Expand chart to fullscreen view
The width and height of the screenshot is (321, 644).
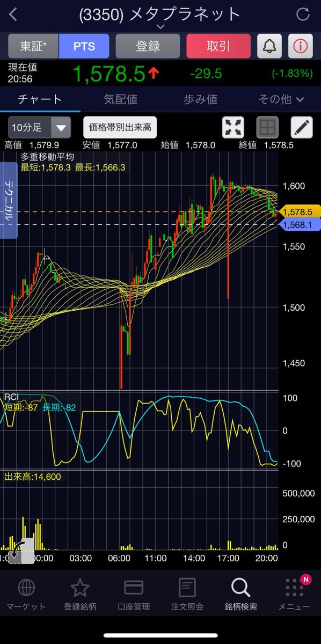[234, 128]
